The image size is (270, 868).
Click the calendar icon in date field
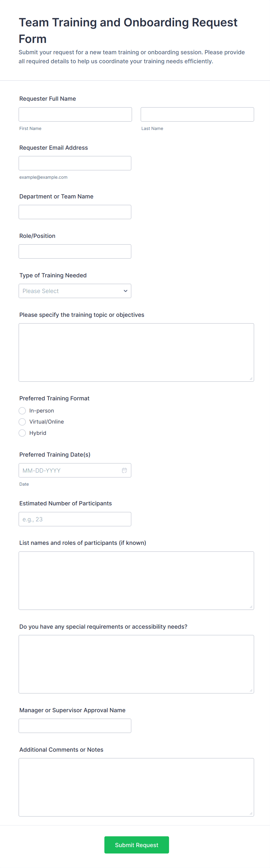click(x=124, y=470)
